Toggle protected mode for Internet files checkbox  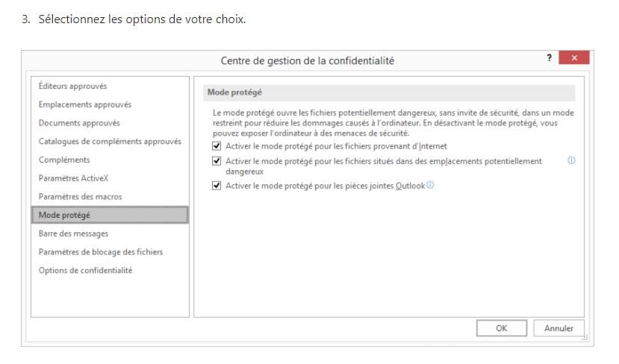click(217, 146)
